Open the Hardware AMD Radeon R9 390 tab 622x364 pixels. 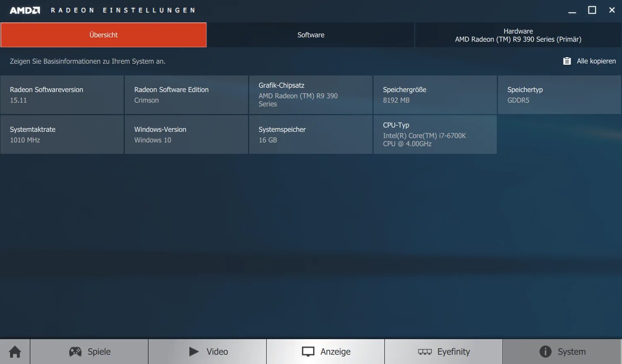click(x=518, y=35)
